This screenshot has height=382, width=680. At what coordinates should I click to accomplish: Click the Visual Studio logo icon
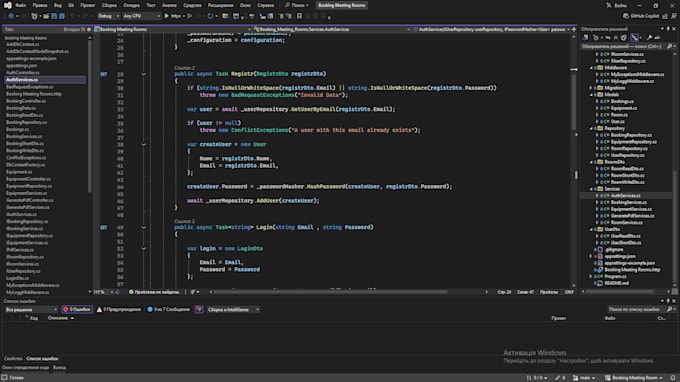[x=8, y=5]
